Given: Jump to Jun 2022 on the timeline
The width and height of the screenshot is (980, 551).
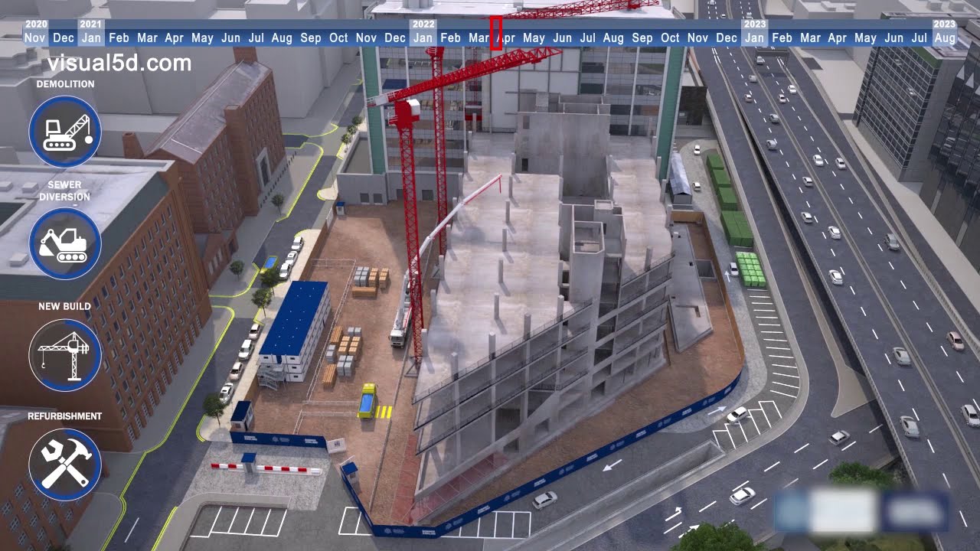Looking at the screenshot, I should [x=562, y=38].
